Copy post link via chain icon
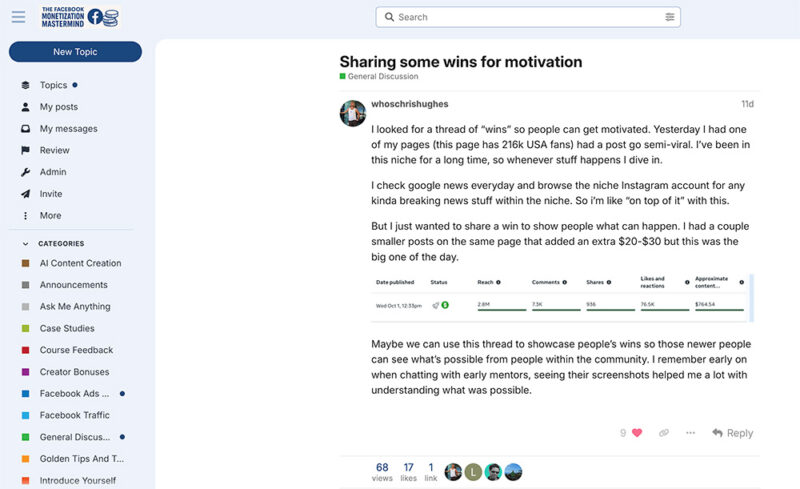This screenshot has width=800, height=489. click(x=664, y=433)
